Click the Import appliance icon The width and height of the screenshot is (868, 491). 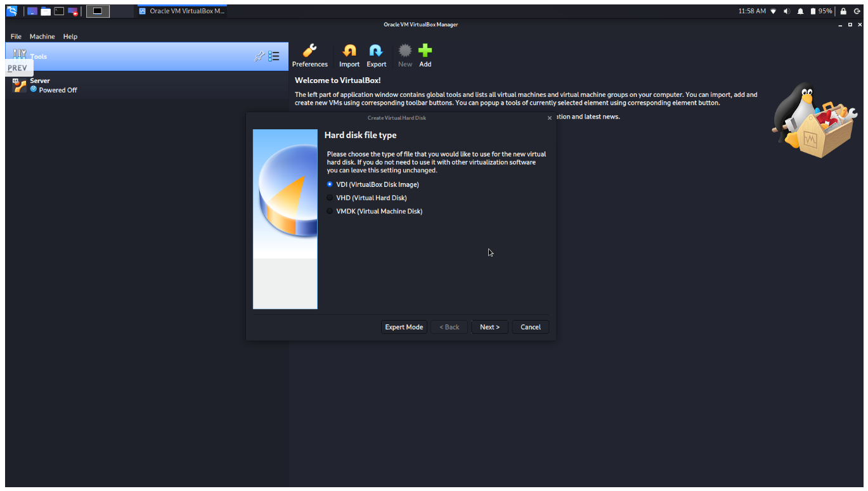(349, 51)
